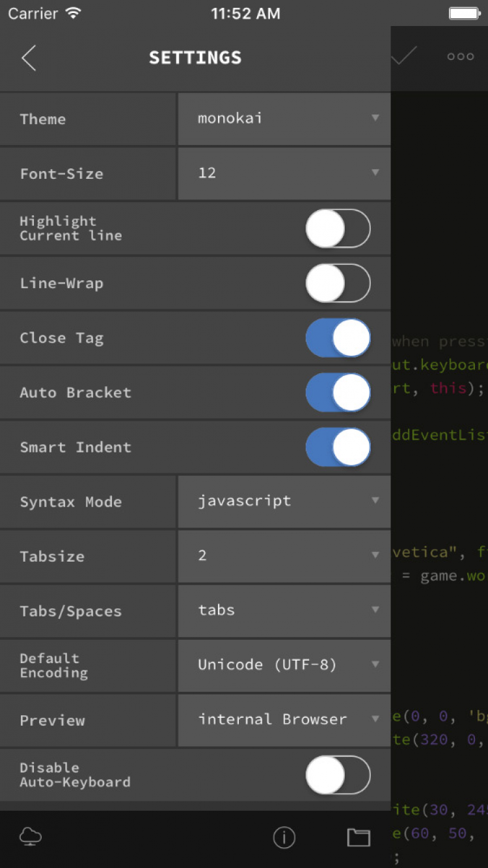Tap the cloud icon in the bottom bar
The height and width of the screenshot is (868, 488).
(31, 837)
